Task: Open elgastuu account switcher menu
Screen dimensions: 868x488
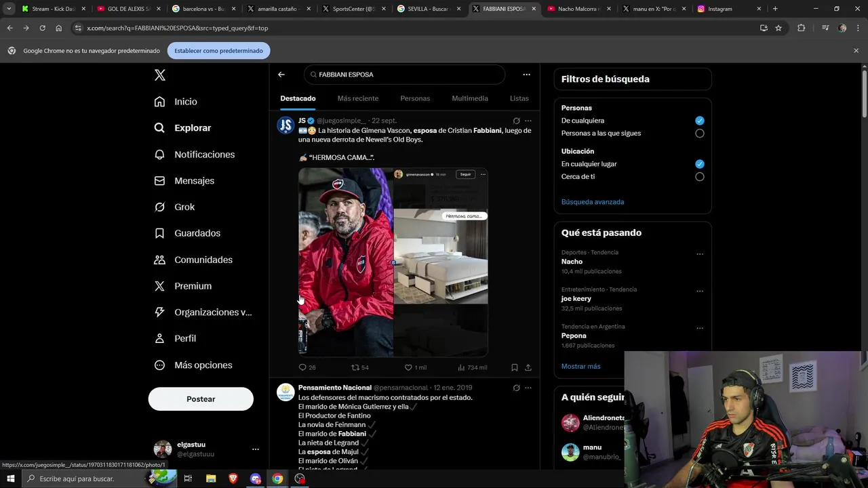Action: (255, 449)
